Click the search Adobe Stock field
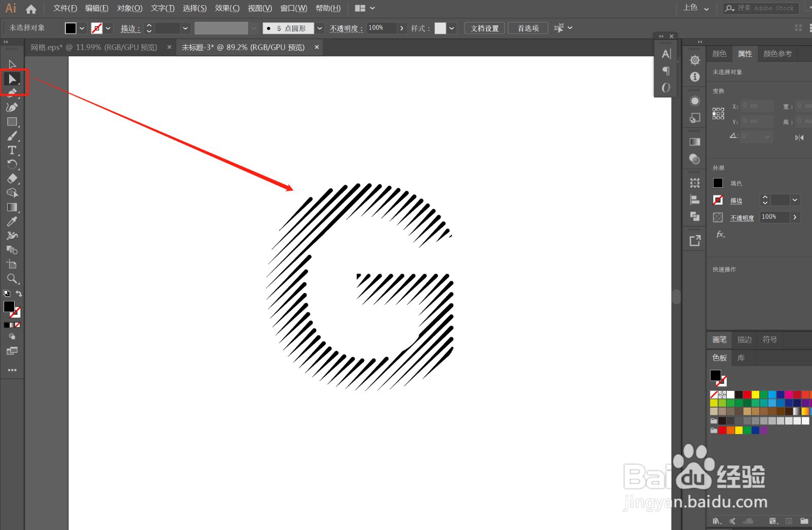This screenshot has width=812, height=530. (x=761, y=8)
